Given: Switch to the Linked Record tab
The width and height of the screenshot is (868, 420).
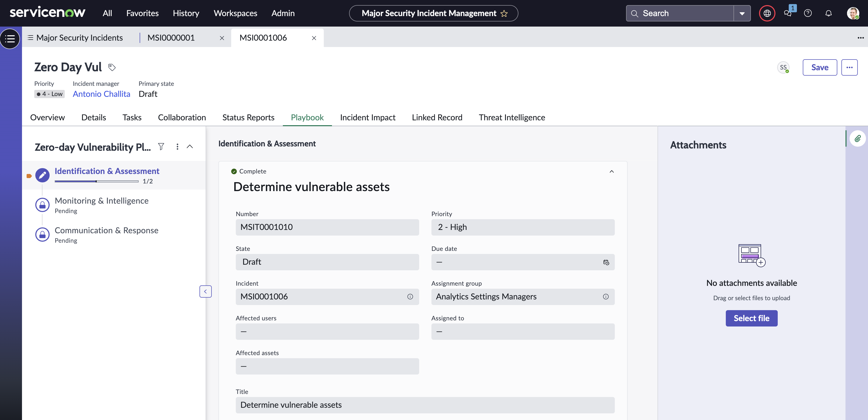Looking at the screenshot, I should coord(437,118).
